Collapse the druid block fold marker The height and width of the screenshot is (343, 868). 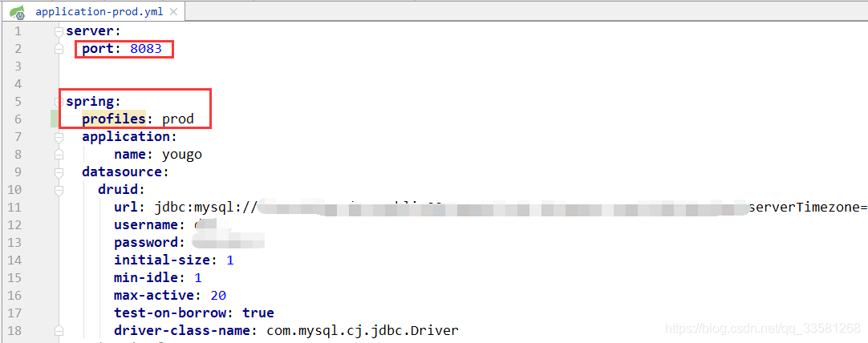(x=59, y=190)
